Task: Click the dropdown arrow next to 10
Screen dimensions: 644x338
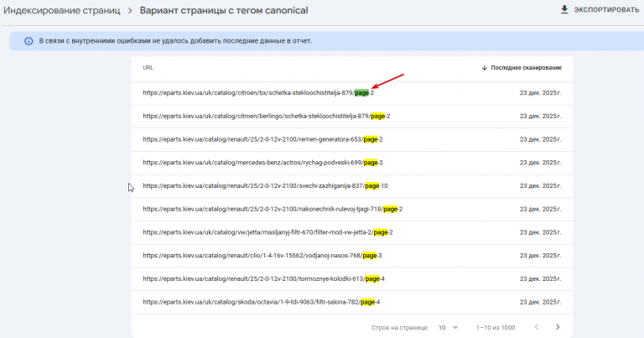Action: pos(455,328)
